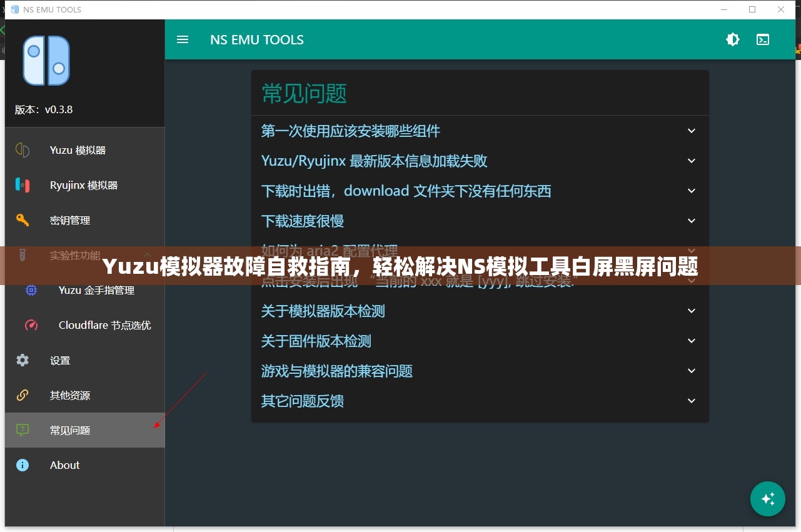
Task: Expand chevron for 关于固件版本检测
Action: click(692, 341)
